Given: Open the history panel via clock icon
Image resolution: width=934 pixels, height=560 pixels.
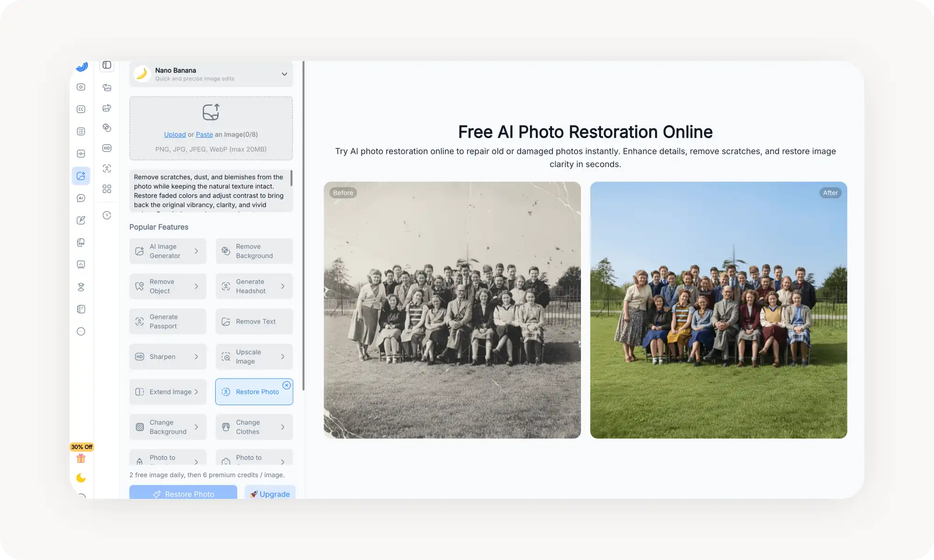Looking at the screenshot, I should (106, 215).
